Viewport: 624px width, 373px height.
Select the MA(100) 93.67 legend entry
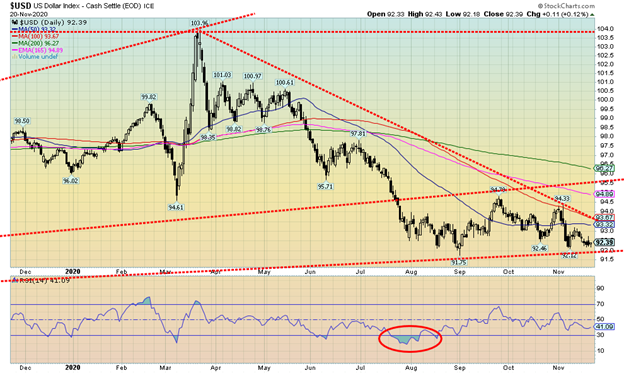pyautogui.click(x=35, y=37)
